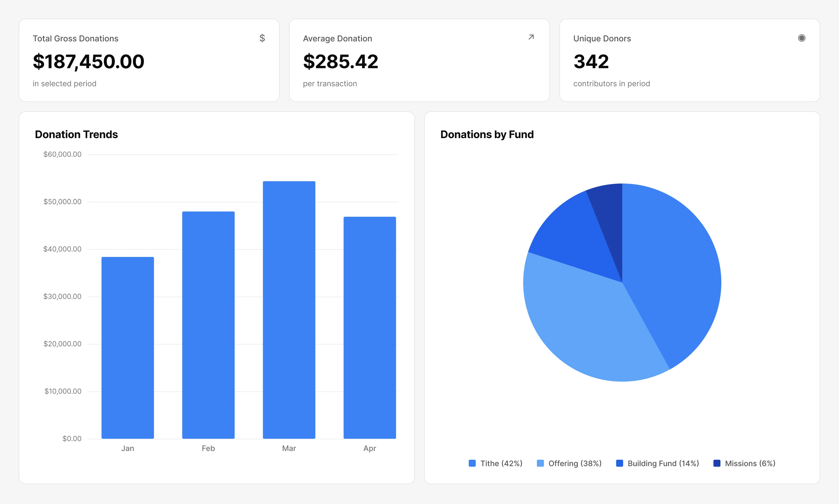Click the $0.00 axis label
The image size is (839, 504).
(x=72, y=438)
